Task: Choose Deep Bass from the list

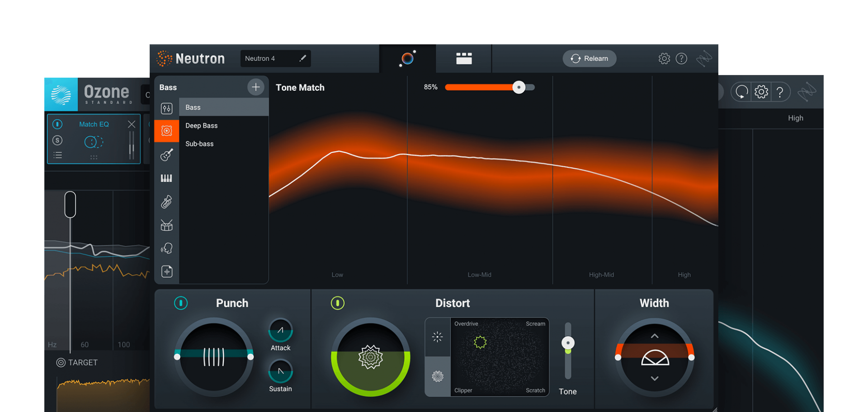Action: tap(202, 126)
